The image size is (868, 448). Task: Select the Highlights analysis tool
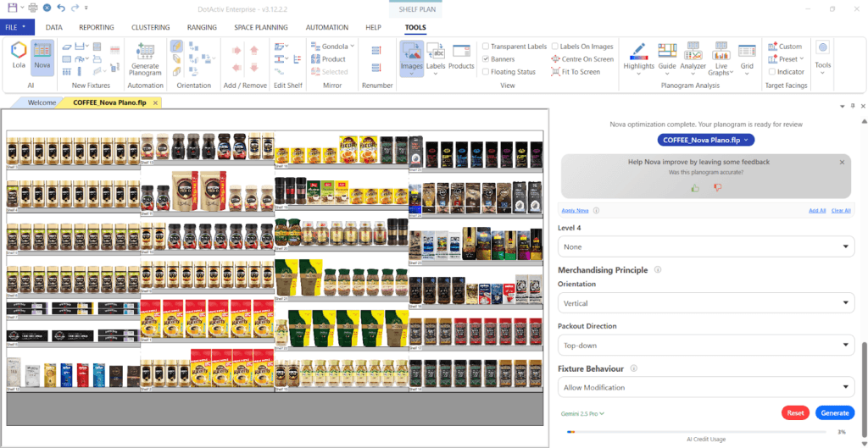(638, 55)
